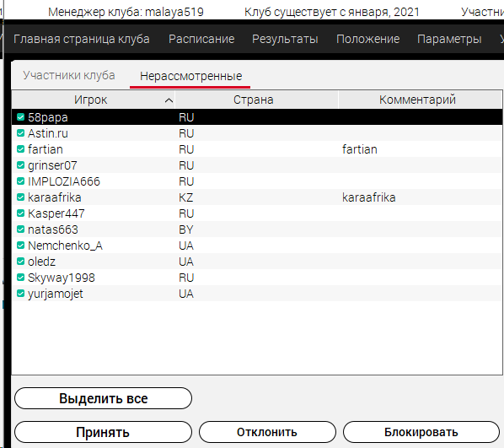
Task: Click the green icon beside karaafrika
Action: point(20,197)
